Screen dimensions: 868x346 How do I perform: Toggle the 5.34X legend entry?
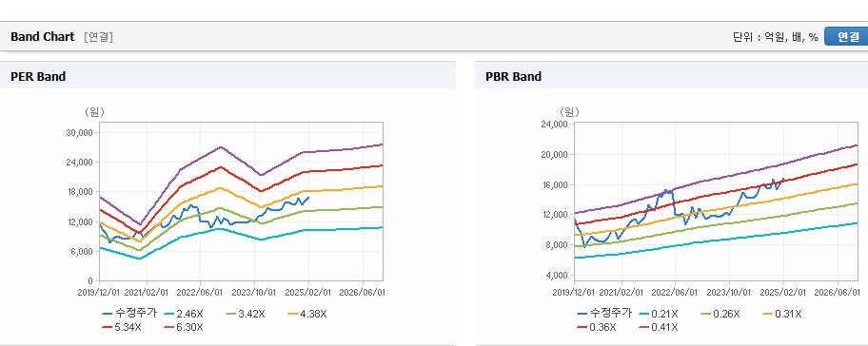122,327
